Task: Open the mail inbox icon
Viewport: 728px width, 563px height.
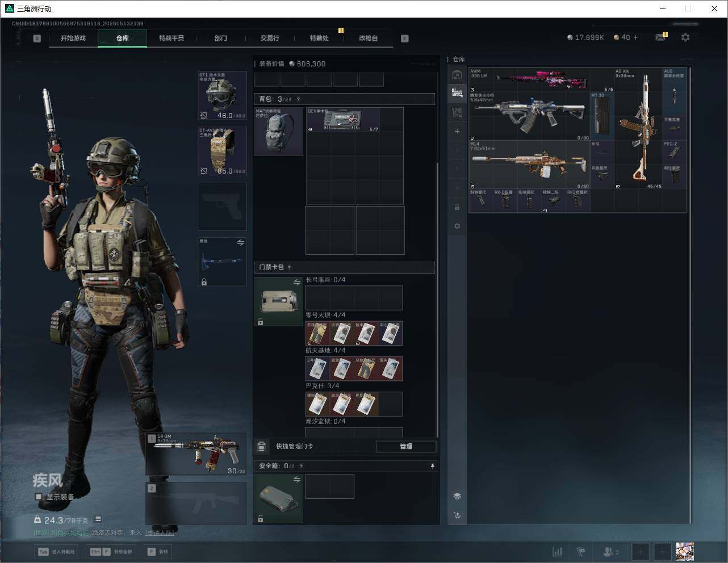Action: 660,37
